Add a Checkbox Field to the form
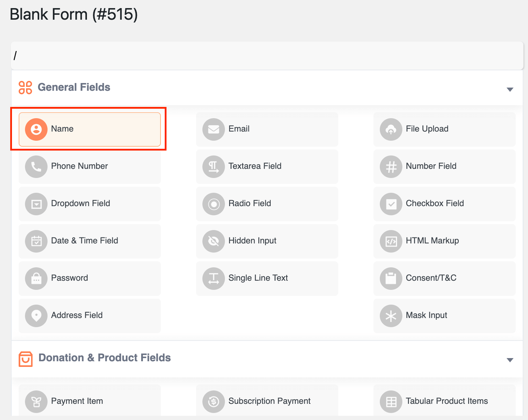 pyautogui.click(x=444, y=204)
